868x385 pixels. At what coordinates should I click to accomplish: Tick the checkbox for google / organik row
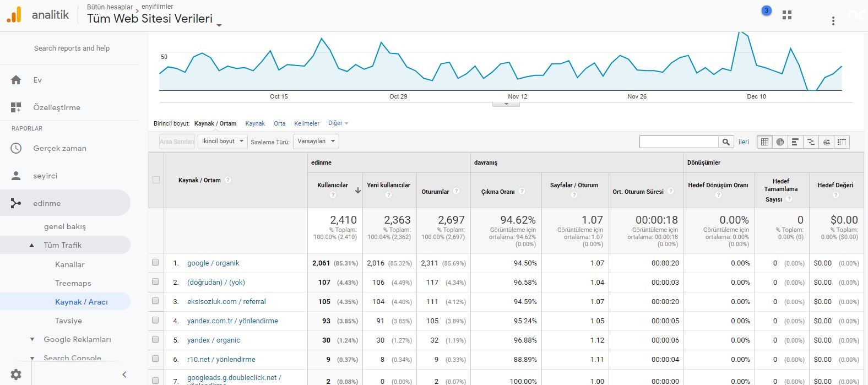[155, 263]
